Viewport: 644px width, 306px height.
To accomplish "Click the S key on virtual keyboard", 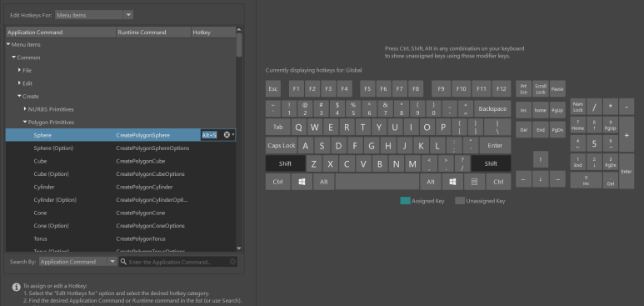I will coord(322,146).
